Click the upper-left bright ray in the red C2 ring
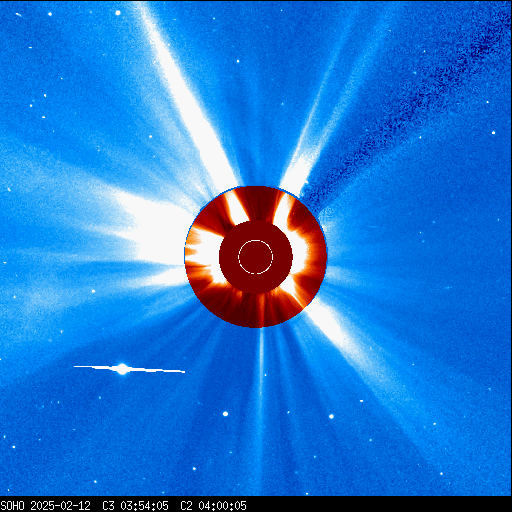The height and width of the screenshot is (512, 512). [235, 208]
